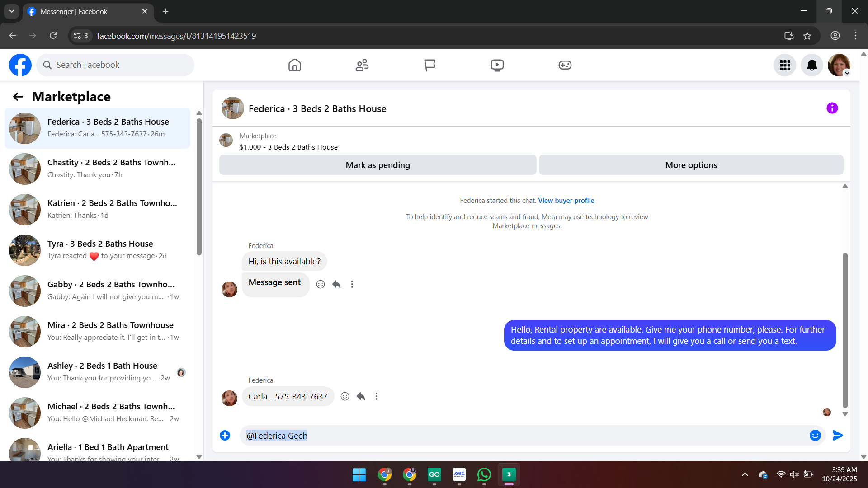Open Wi-Fi network settings in tray
This screenshot has height=488, width=868.
(x=781, y=474)
